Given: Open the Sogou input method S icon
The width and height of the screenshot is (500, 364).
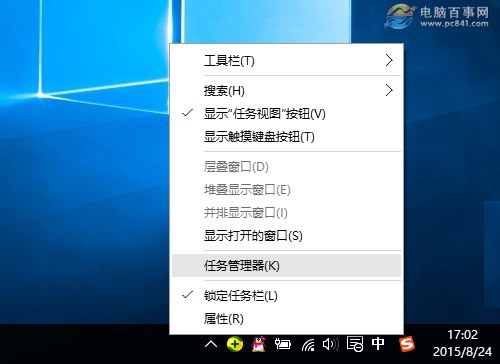Looking at the screenshot, I should pos(406,344).
